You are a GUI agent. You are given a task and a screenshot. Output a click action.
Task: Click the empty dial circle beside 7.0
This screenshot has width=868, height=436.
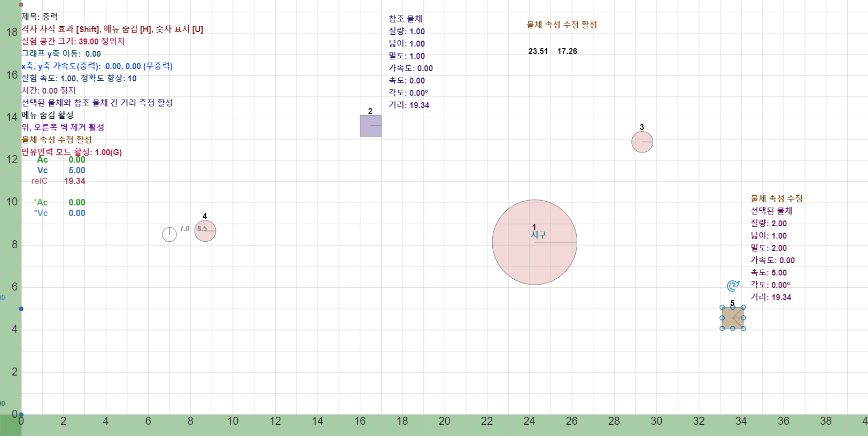coord(169,234)
